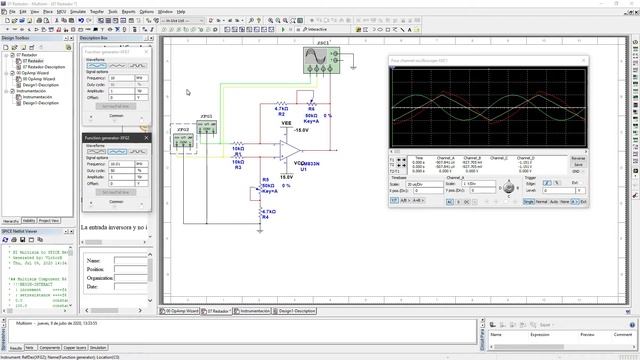
Task: Click the Undo toolbar icon
Action: click(81, 20)
